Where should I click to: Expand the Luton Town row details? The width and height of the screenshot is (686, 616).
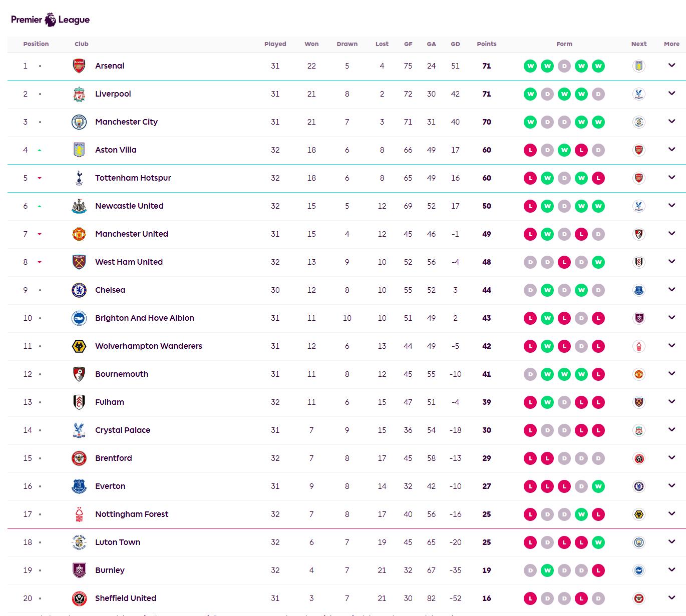(x=672, y=542)
